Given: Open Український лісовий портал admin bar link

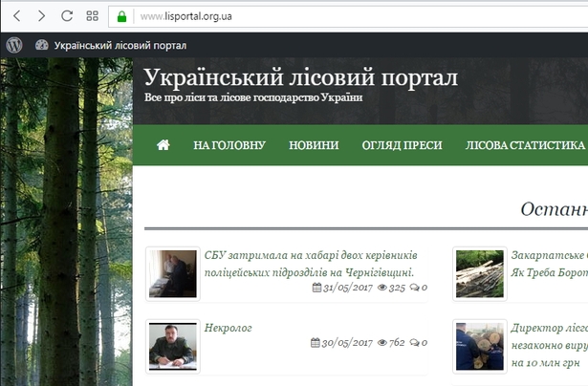Looking at the screenshot, I should point(120,46).
